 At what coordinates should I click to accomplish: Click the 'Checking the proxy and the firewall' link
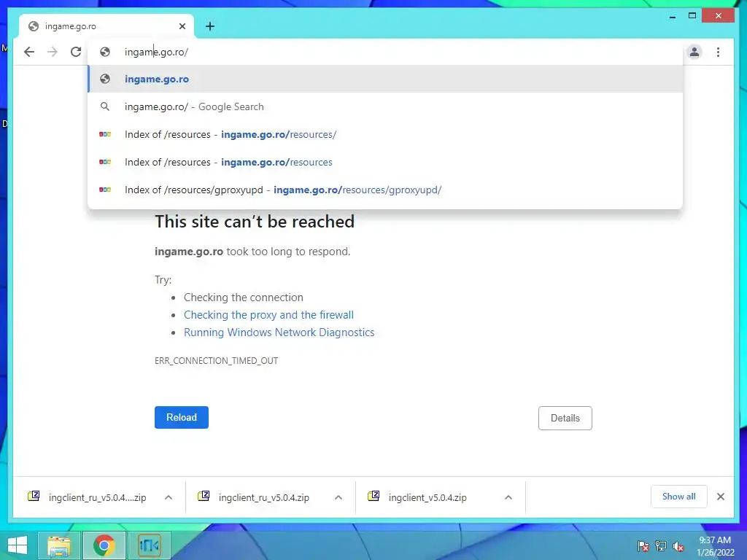coord(268,315)
